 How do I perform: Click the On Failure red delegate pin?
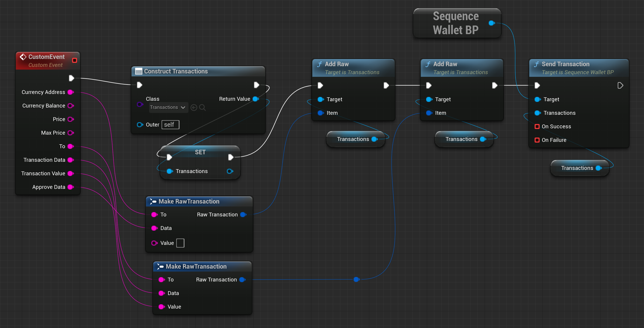[537, 140]
